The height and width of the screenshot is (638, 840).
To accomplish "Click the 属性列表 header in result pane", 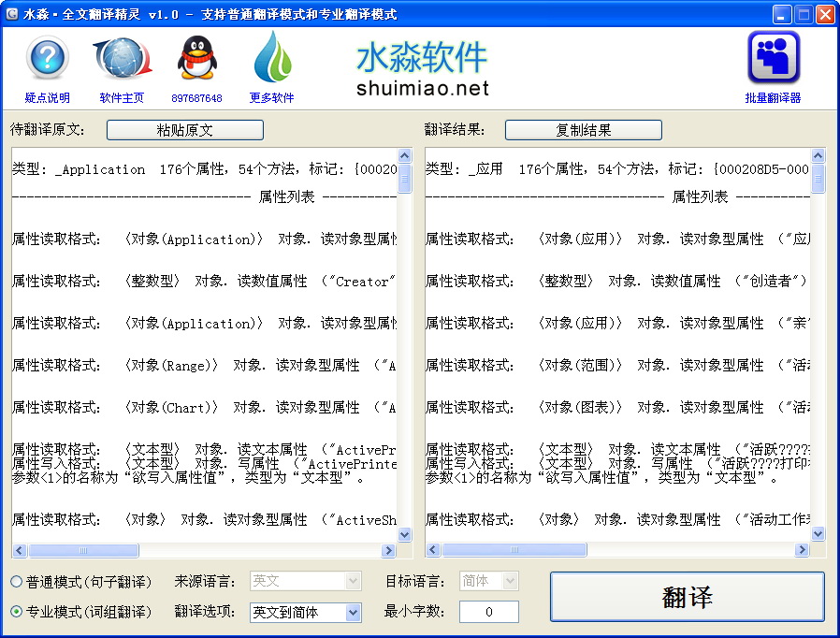I will coord(701,197).
